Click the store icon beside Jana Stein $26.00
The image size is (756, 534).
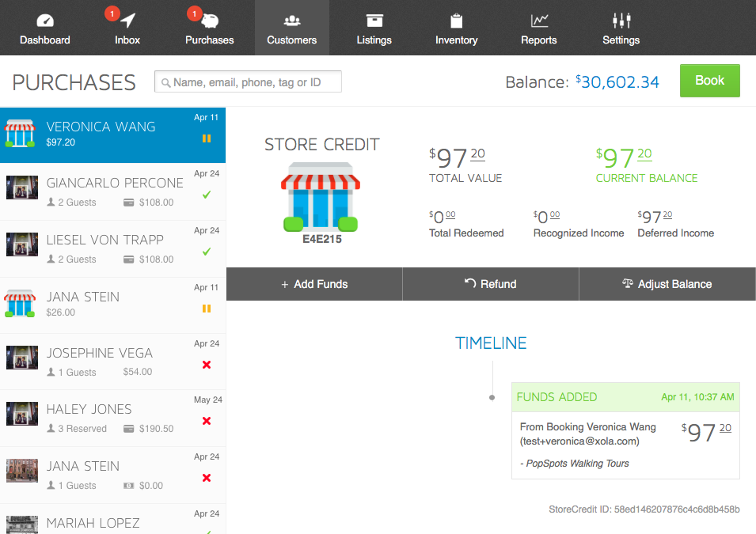pos(20,303)
